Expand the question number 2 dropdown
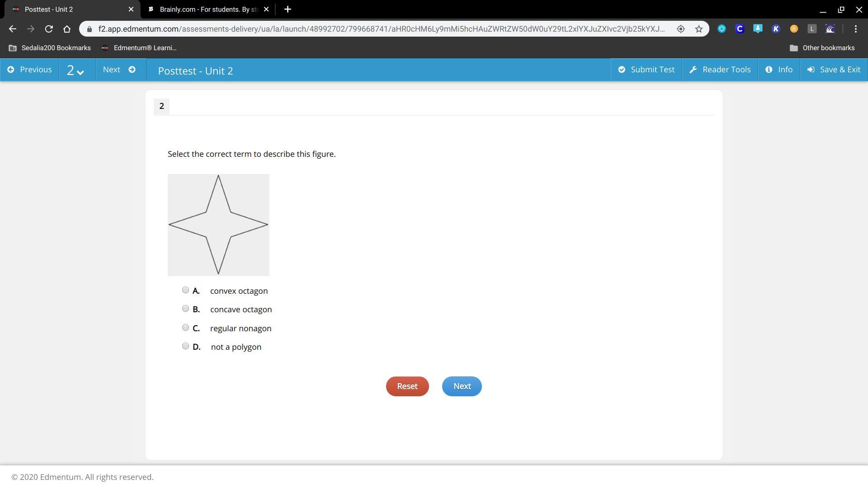This screenshot has width=868, height=488. (75, 70)
